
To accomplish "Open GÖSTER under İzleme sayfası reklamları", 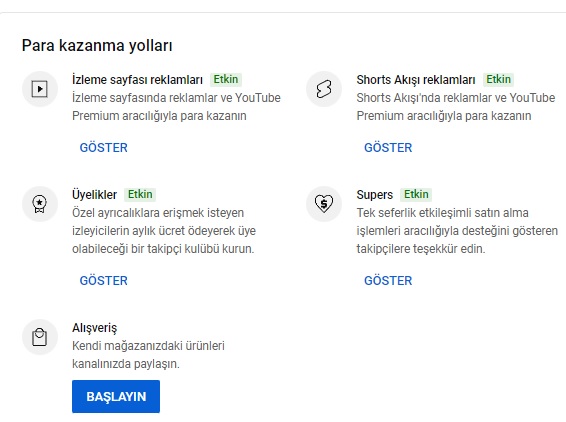I will tap(104, 148).
